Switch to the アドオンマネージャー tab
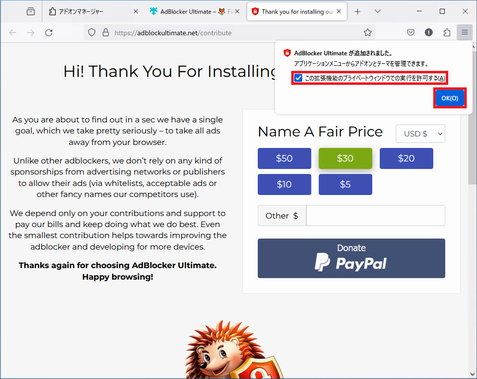 [x=93, y=12]
